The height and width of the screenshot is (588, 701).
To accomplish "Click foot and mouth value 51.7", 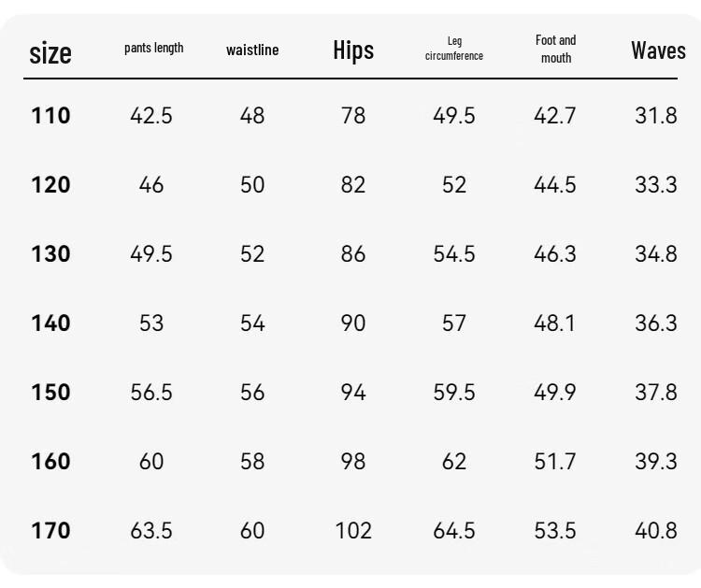I will tap(555, 461).
